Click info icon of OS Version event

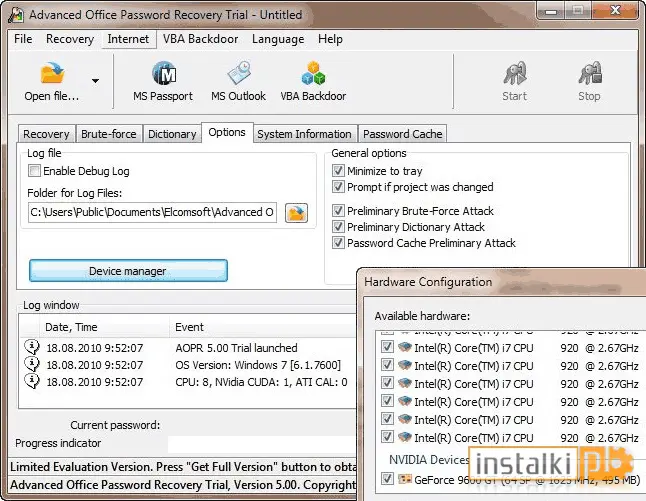click(32, 364)
